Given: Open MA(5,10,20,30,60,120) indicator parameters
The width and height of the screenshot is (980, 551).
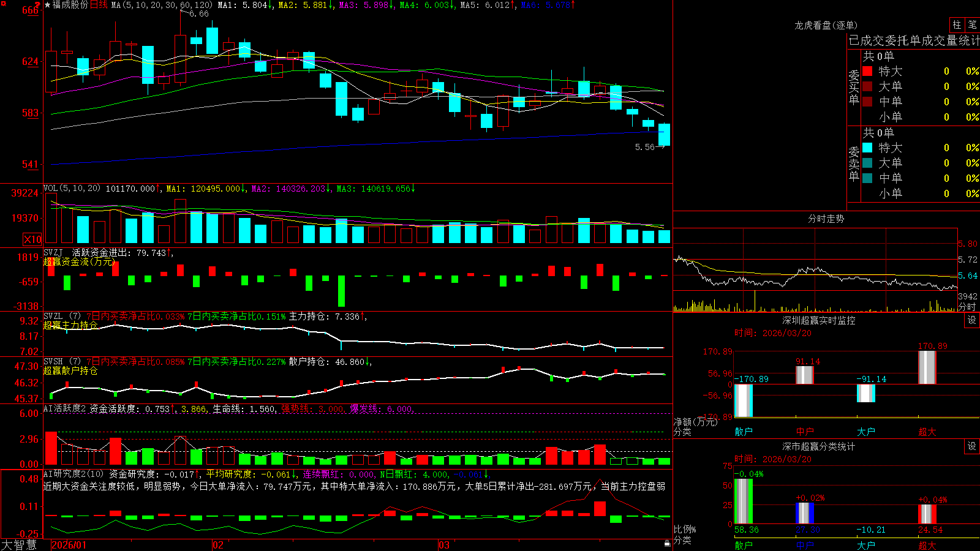Looking at the screenshot, I should point(162,5).
